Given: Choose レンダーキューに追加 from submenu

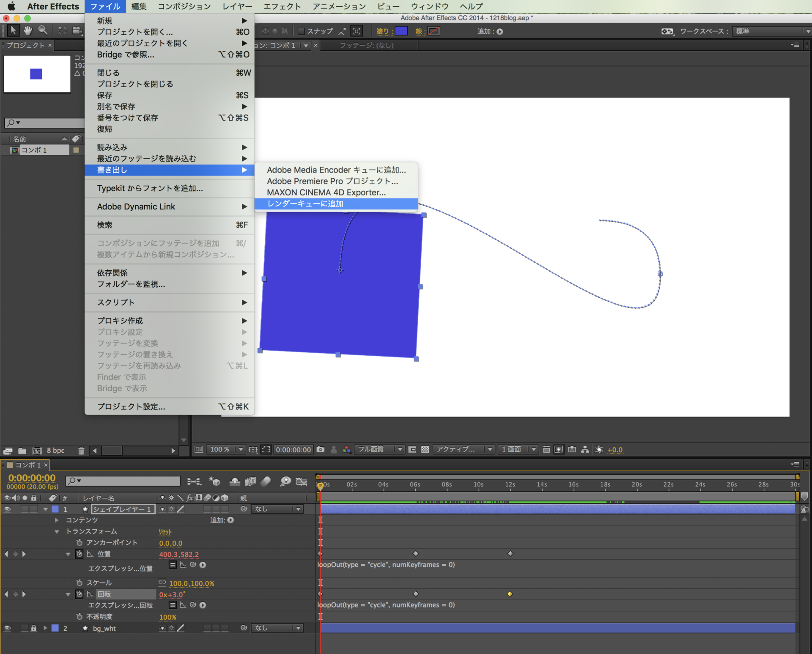Looking at the screenshot, I should (x=336, y=203).
